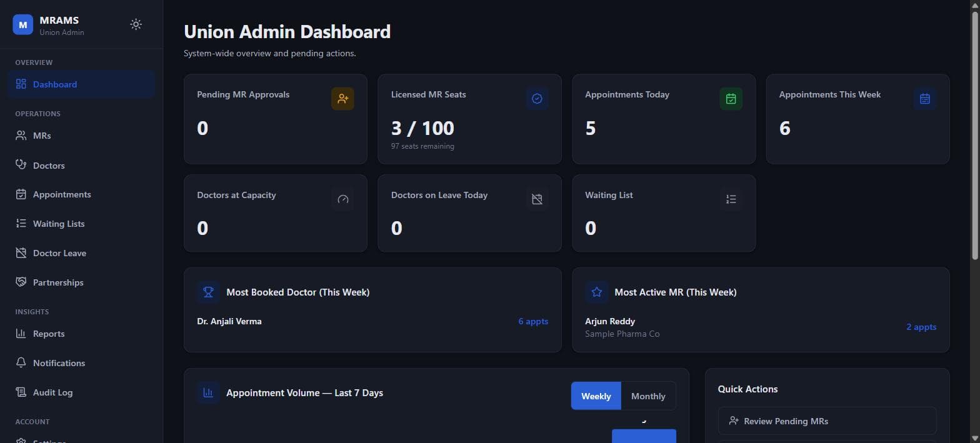The height and width of the screenshot is (443, 980).
Task: Click the Doctors at Capacity card title
Action: tap(236, 195)
